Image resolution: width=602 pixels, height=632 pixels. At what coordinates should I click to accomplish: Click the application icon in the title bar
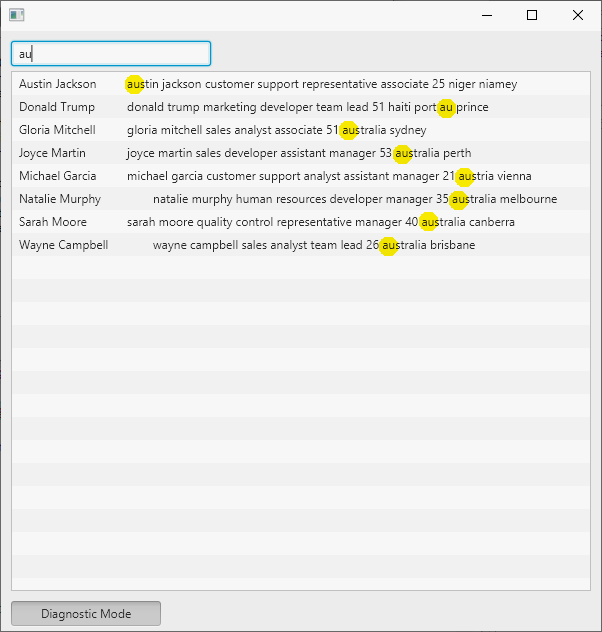pos(17,15)
